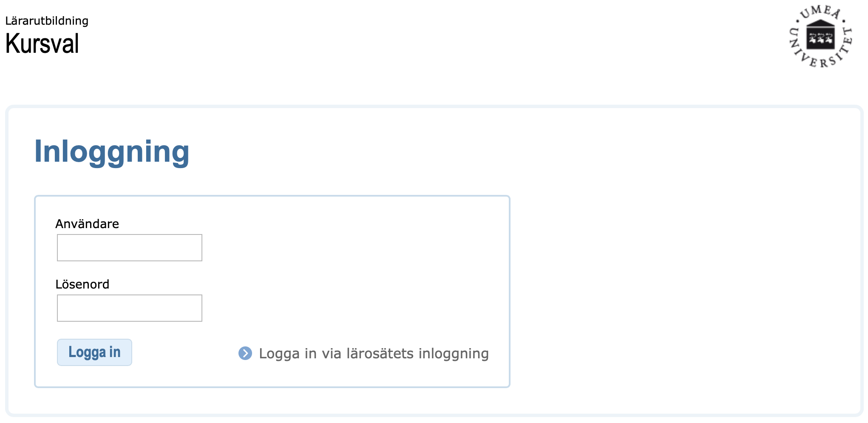
Task: Click the UMEÅ lettering atop the seal
Action: pyautogui.click(x=820, y=11)
